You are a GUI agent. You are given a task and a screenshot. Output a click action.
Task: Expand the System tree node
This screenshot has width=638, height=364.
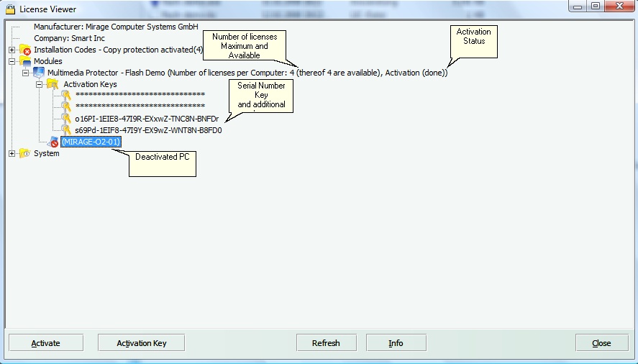(12, 153)
